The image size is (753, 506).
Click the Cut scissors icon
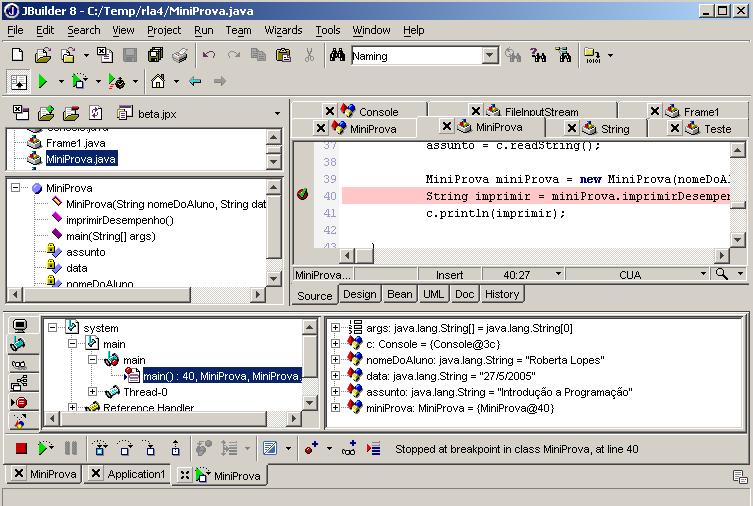pyautogui.click(x=309, y=55)
